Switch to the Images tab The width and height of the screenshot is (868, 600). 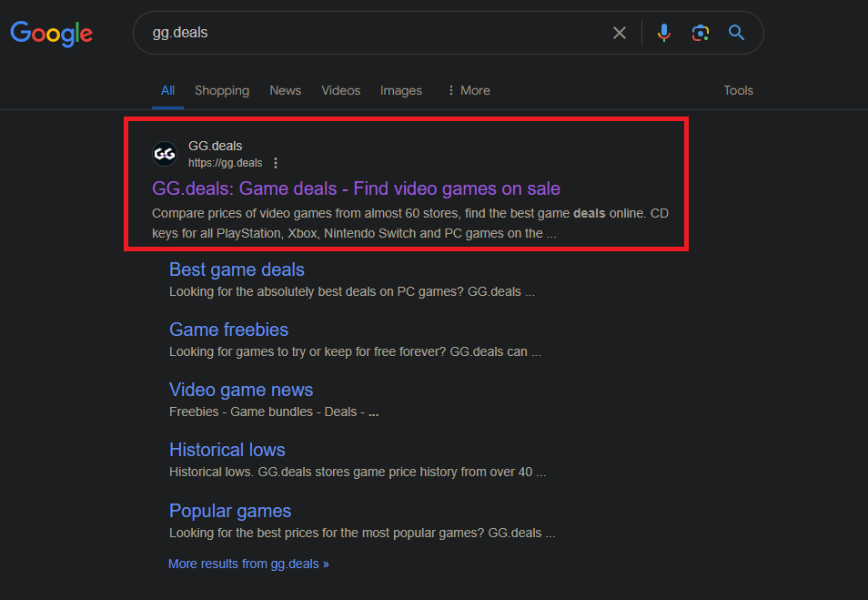pos(400,90)
